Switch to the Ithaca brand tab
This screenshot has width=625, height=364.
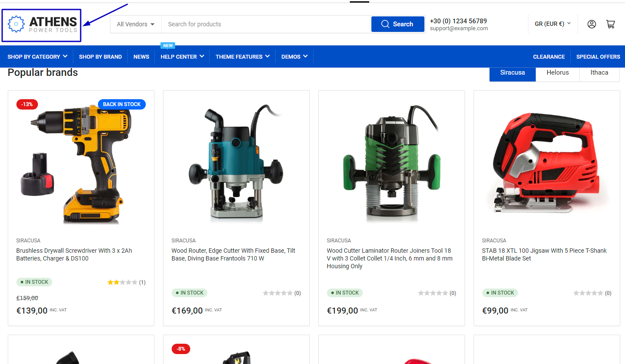(x=599, y=73)
